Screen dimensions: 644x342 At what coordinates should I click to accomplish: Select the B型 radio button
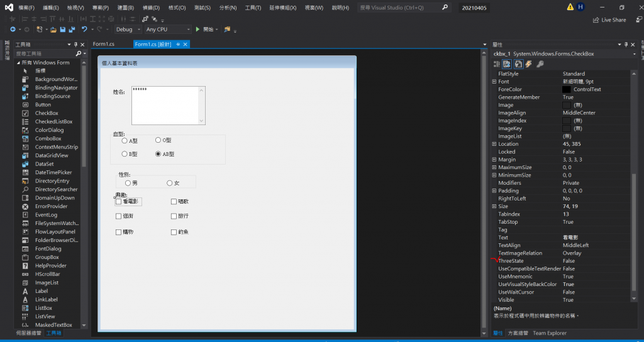[x=125, y=154]
